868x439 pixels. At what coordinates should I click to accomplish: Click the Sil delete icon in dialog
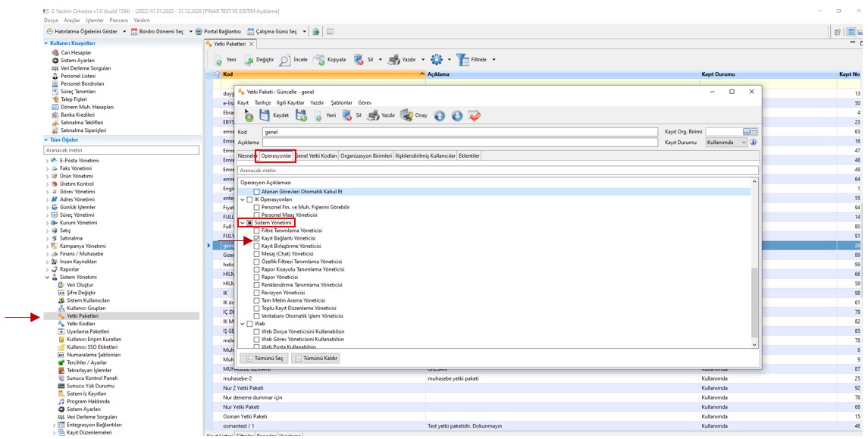(347, 115)
